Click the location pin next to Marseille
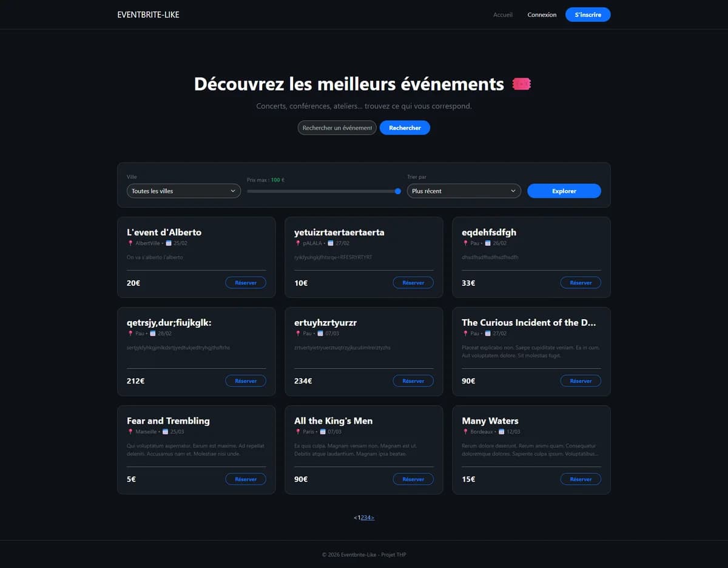The image size is (728, 568). (x=130, y=432)
